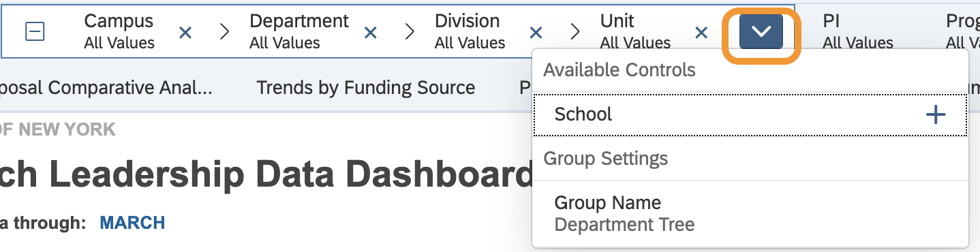980x252 pixels.
Task: Remove the Department filter with its X
Action: click(x=371, y=32)
